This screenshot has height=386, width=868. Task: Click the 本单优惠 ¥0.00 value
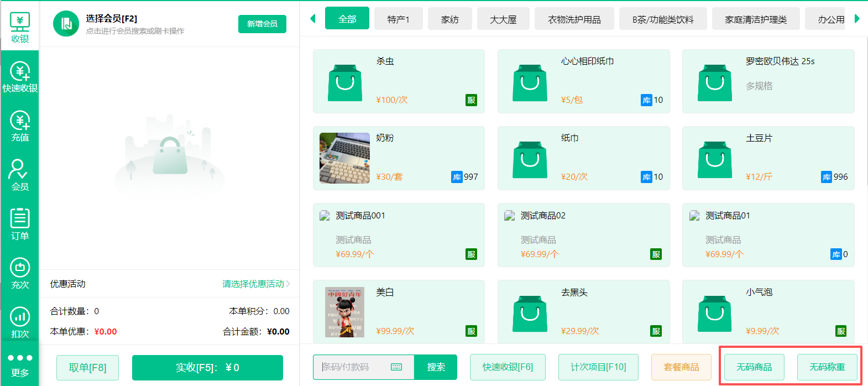[x=106, y=332]
